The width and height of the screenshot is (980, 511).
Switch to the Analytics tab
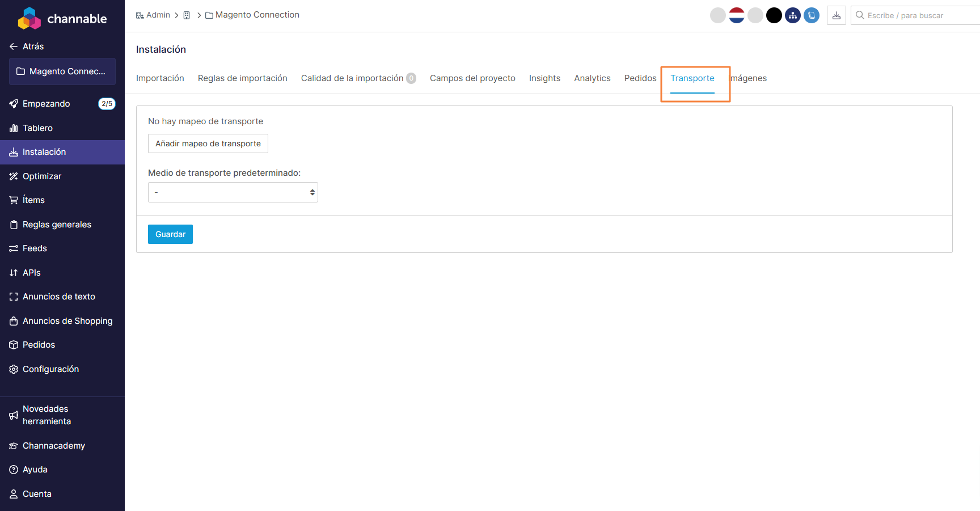coord(592,78)
